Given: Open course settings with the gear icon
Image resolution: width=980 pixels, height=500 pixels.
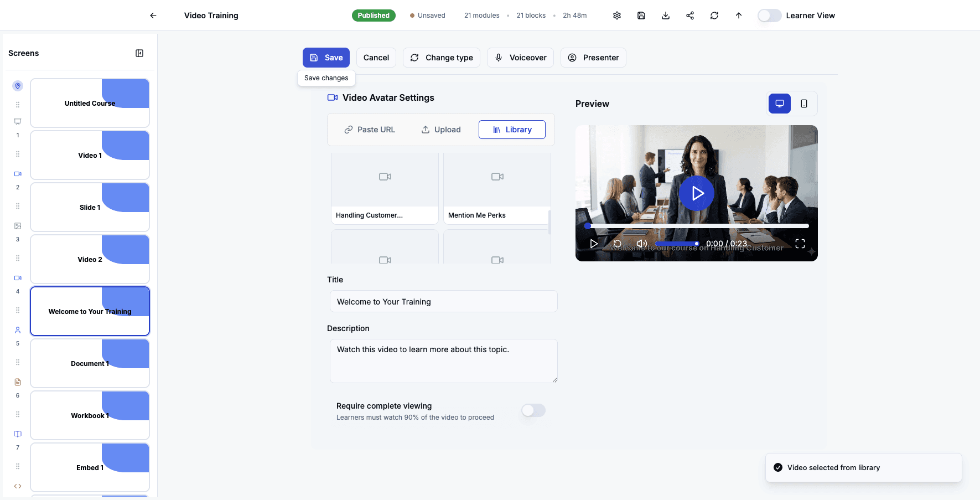Looking at the screenshot, I should coord(616,15).
